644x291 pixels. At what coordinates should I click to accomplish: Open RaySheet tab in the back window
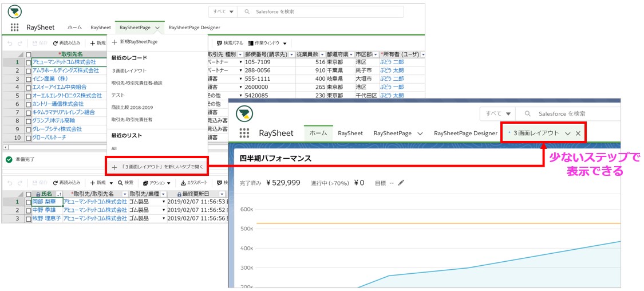click(101, 27)
